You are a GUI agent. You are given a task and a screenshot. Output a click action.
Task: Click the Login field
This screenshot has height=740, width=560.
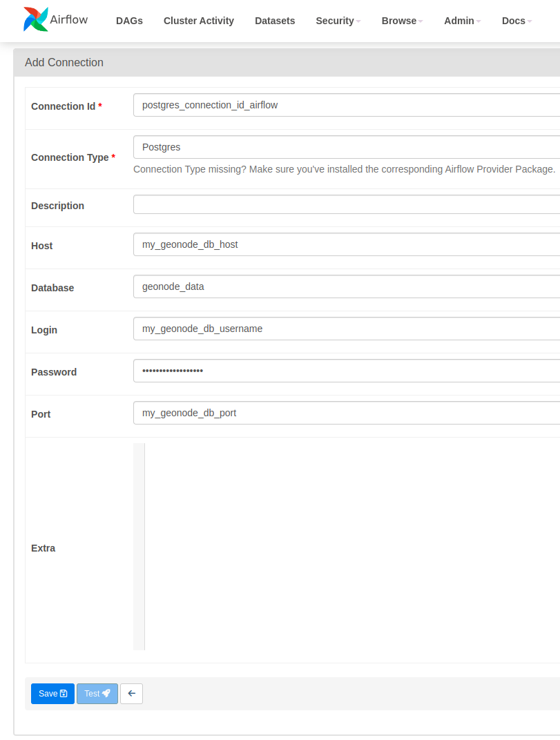pos(347,329)
